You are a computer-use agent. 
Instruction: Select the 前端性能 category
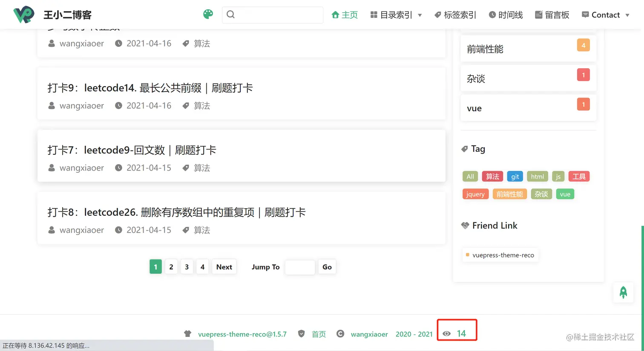[x=528, y=49]
